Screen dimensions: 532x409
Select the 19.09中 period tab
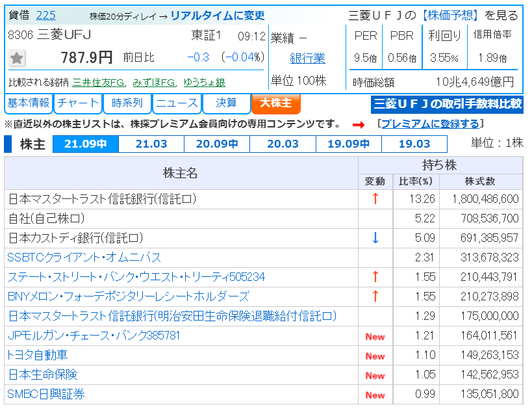[348, 144]
